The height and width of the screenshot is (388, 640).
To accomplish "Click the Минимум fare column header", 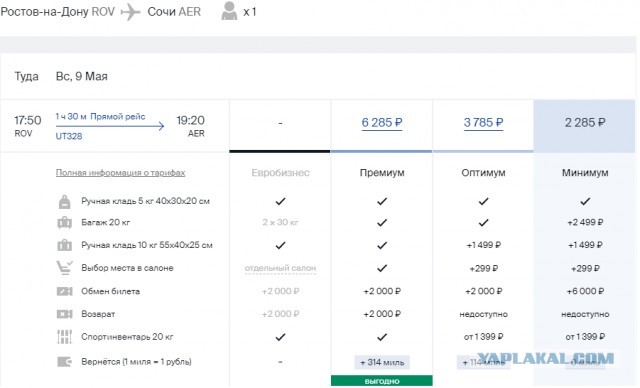I will [585, 173].
